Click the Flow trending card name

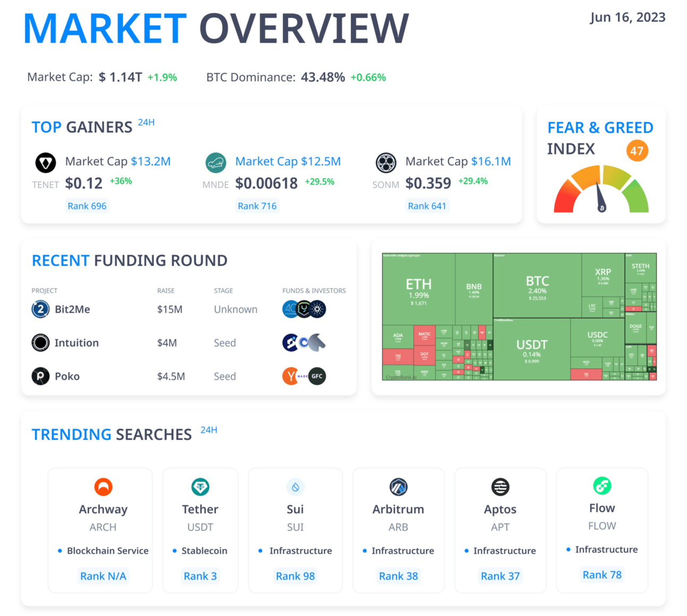click(x=602, y=508)
